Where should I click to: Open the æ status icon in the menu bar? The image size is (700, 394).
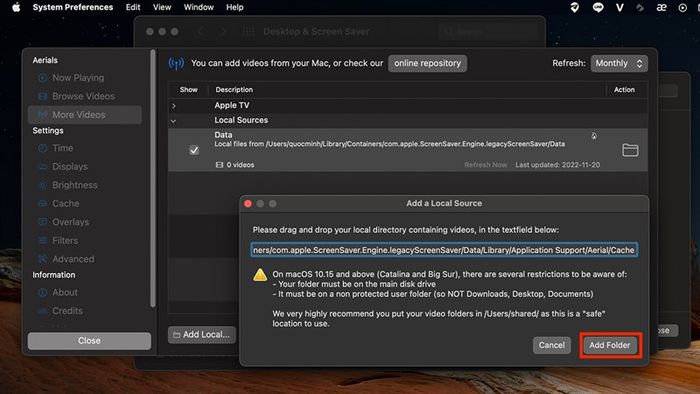coord(661,7)
